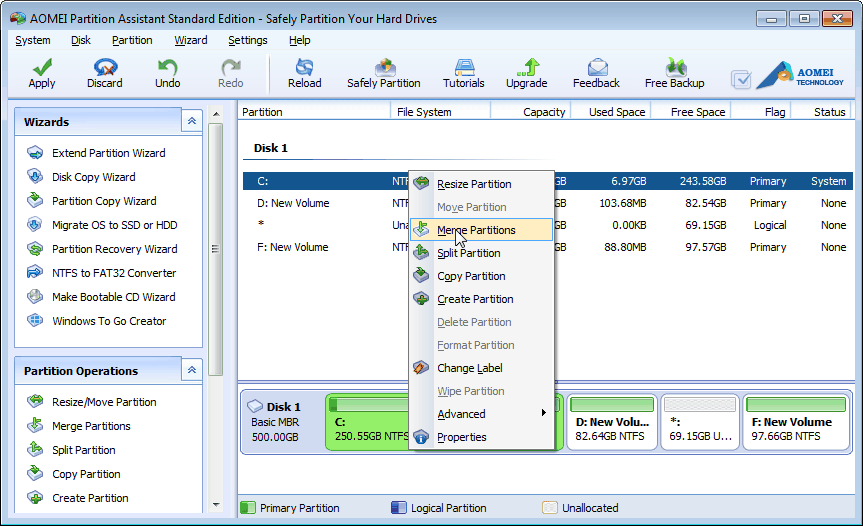This screenshot has height=526, width=863.
Task: Open NTFS to FAT32 Converter
Action: click(114, 273)
